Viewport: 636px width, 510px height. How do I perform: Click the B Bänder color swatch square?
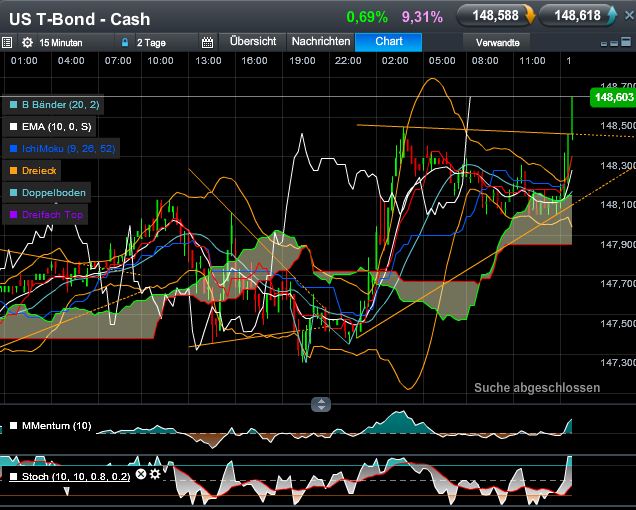click(x=13, y=105)
